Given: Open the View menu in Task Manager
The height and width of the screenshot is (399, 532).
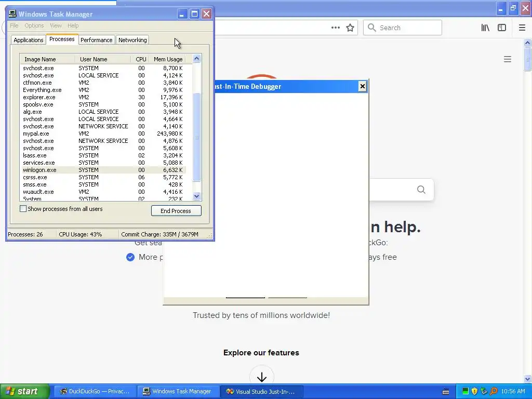Looking at the screenshot, I should (56, 25).
